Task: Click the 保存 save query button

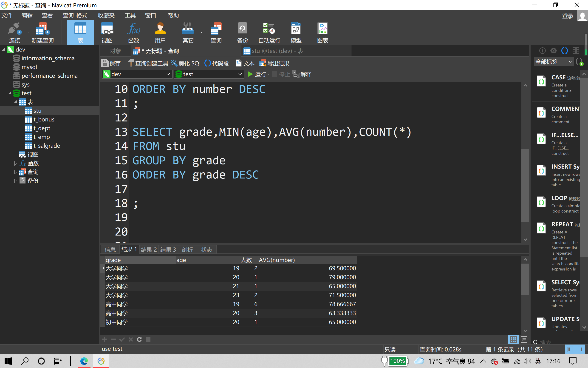Action: pyautogui.click(x=111, y=63)
